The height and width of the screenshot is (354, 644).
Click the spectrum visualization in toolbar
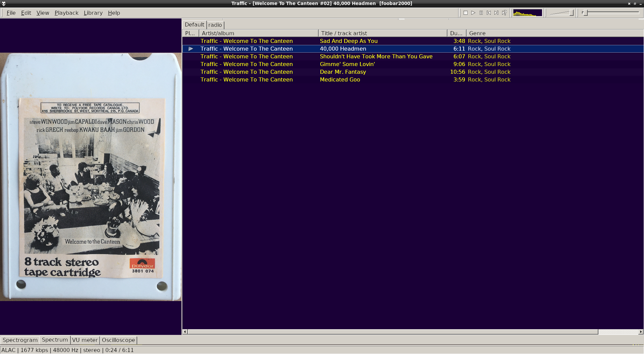click(x=527, y=13)
